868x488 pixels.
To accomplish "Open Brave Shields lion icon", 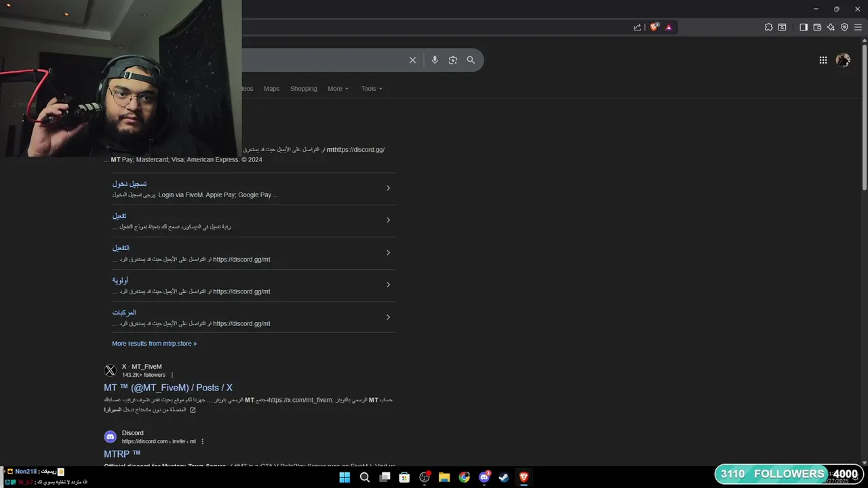I will click(x=654, y=27).
